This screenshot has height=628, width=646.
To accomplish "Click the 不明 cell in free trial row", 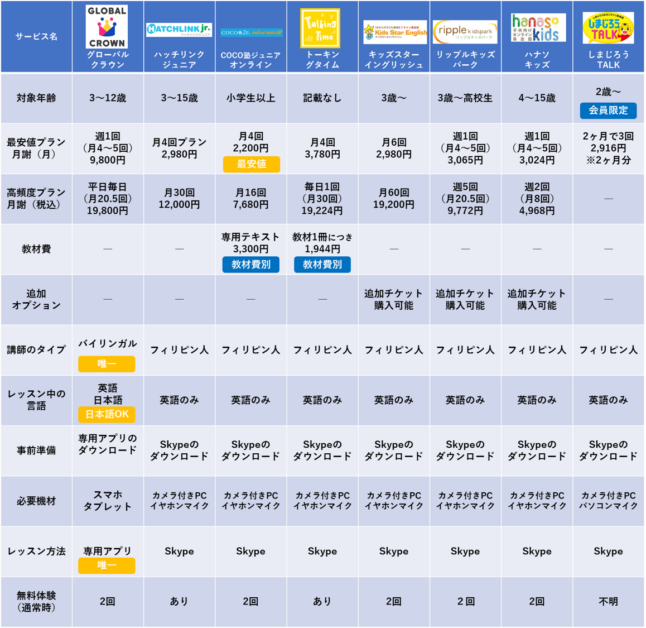I will [x=608, y=603].
